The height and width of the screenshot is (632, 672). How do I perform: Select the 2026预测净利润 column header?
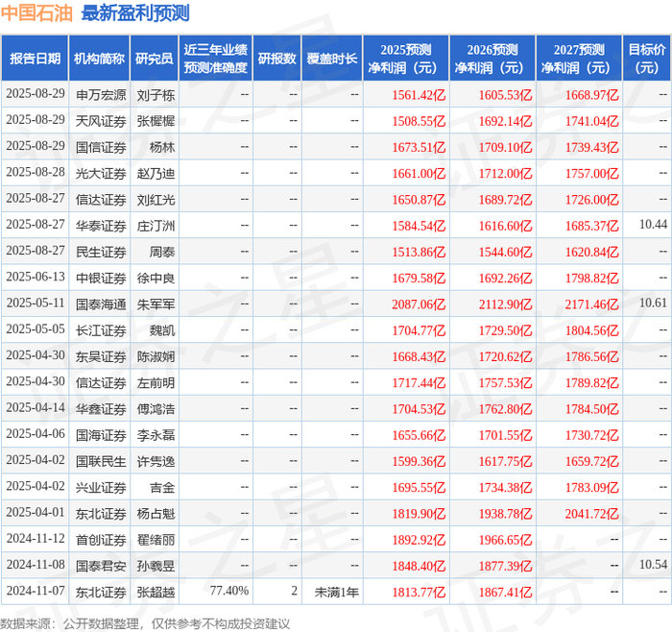[492, 59]
